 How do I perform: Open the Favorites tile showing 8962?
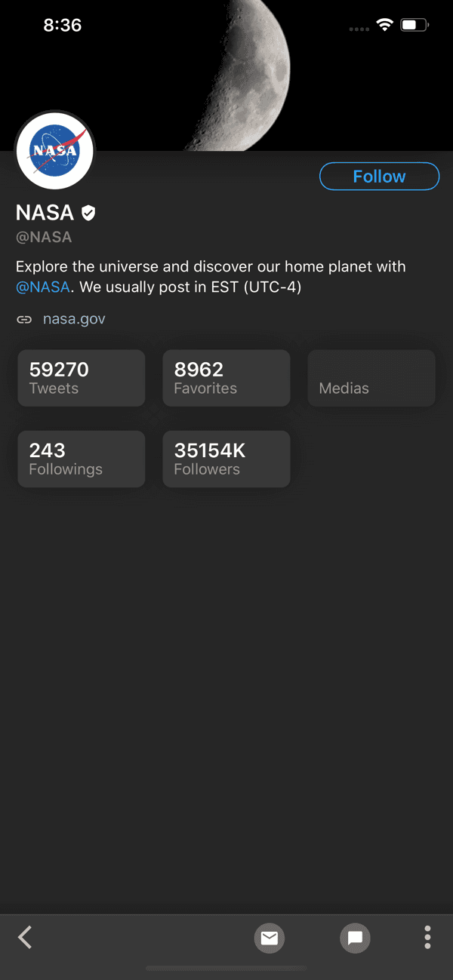pos(226,377)
